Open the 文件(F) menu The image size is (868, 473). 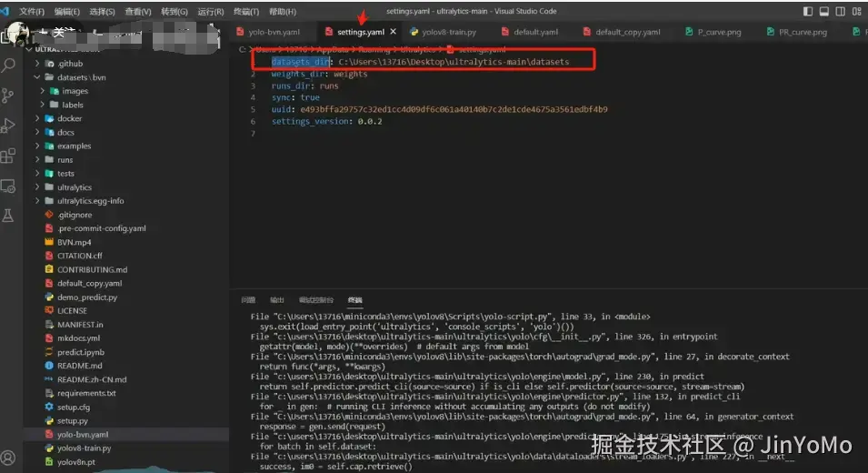coord(32,11)
